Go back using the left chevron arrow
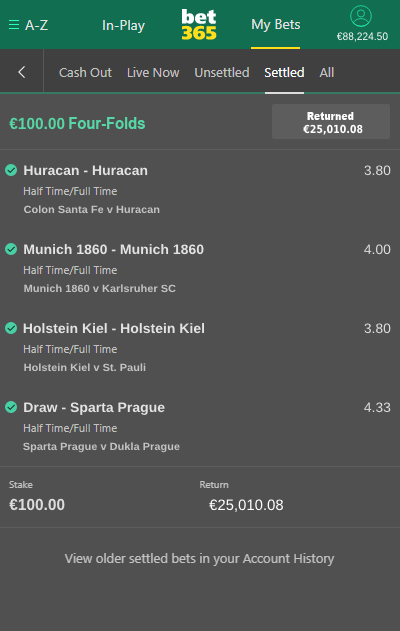This screenshot has height=631, width=400. 22,72
